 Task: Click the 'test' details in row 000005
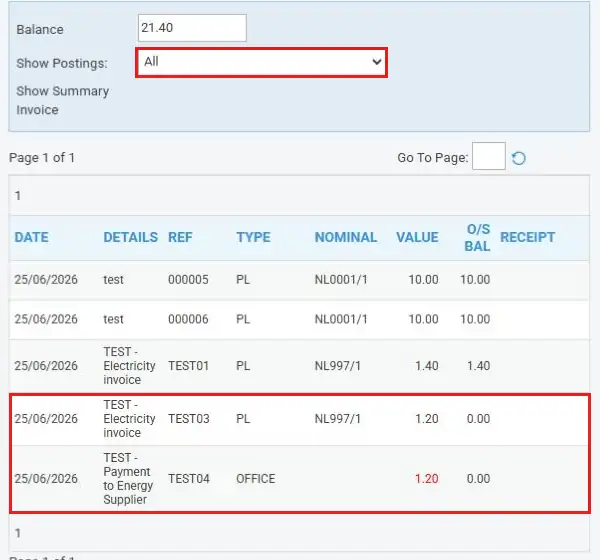click(x=113, y=280)
